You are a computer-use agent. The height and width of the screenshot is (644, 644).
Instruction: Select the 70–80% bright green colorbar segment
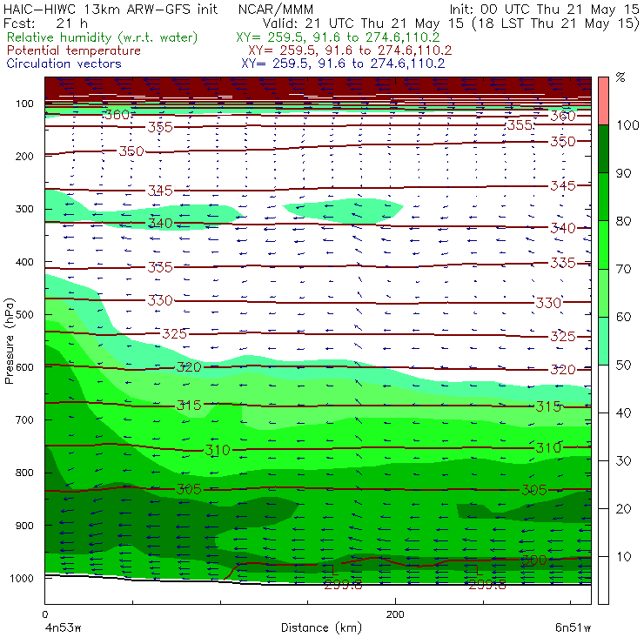point(603,245)
